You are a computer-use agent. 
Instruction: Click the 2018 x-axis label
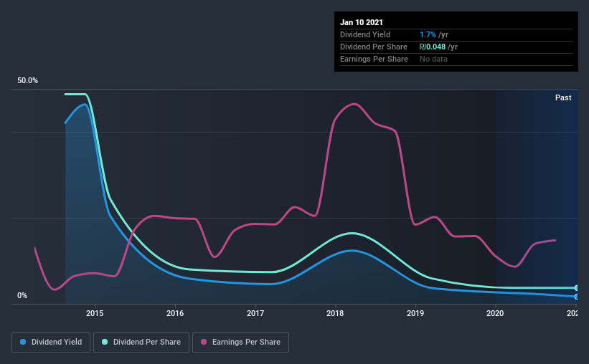335,313
